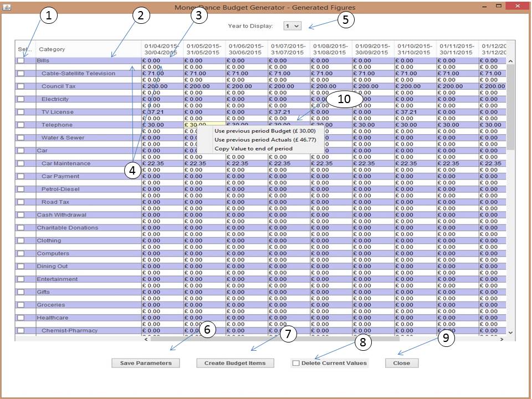Select the Petrol-Diesel category row
Screen dimensions: 532x399
tap(88, 190)
